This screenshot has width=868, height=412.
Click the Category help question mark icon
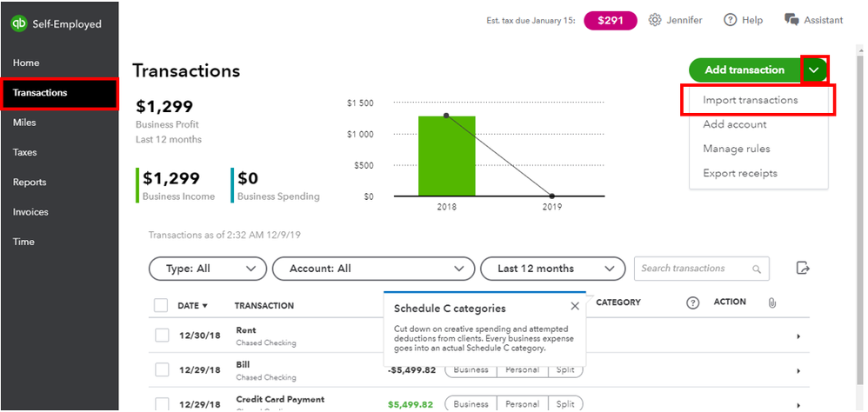click(x=692, y=302)
